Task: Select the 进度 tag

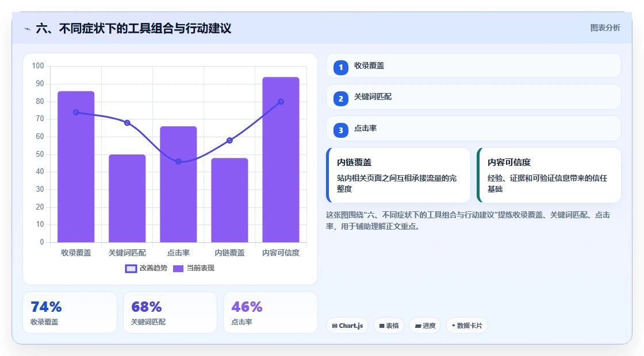Action: pyautogui.click(x=425, y=326)
